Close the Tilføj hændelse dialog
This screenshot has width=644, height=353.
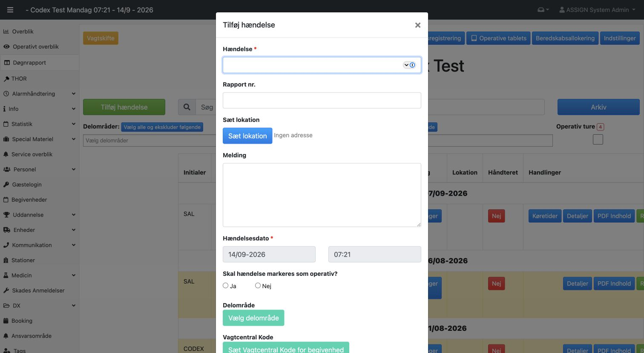point(418,25)
